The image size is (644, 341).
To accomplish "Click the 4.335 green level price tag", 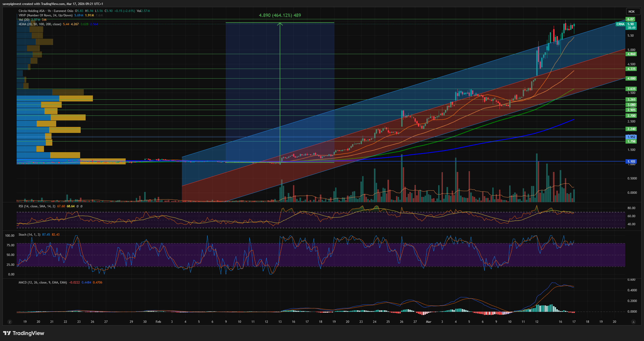I will pyautogui.click(x=631, y=69).
